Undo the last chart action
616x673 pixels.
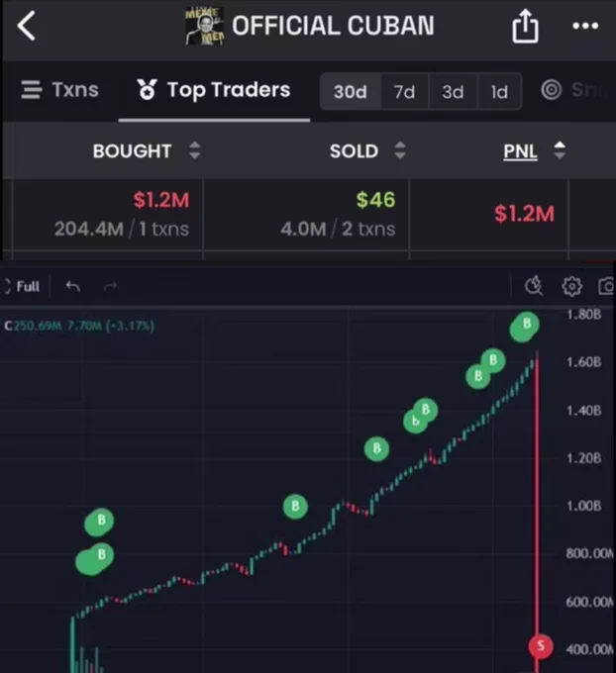(x=73, y=286)
